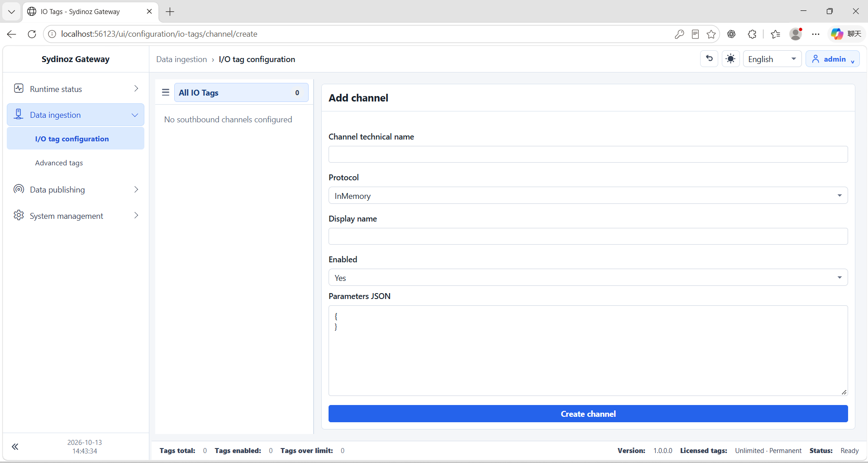Expand the System management chevron
Viewport: 868px width, 463px height.
(136, 216)
